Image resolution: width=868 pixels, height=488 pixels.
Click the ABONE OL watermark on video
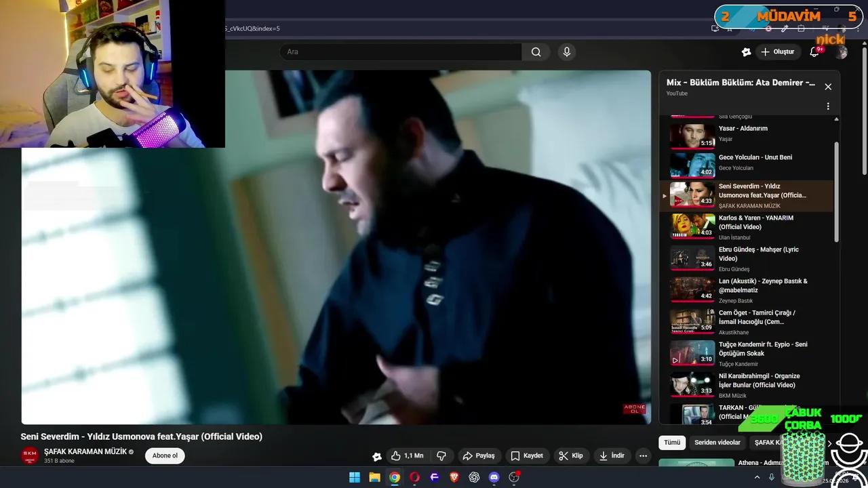633,409
